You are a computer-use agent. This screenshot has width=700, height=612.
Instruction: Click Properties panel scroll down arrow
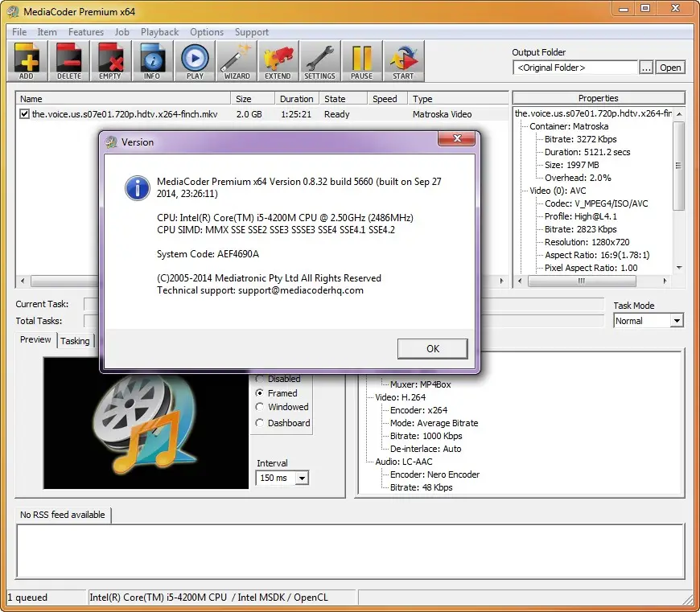click(679, 268)
